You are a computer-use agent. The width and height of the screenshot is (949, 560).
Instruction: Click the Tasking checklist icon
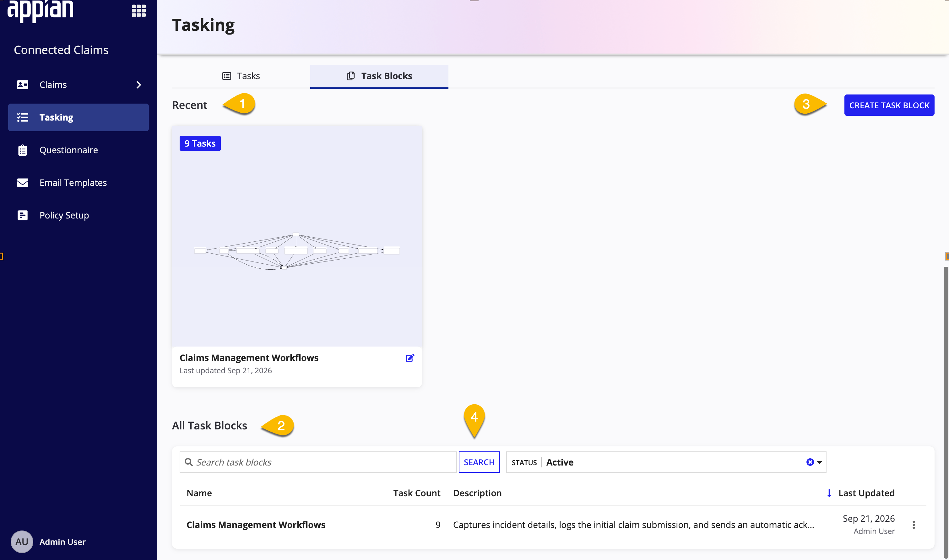tap(23, 117)
